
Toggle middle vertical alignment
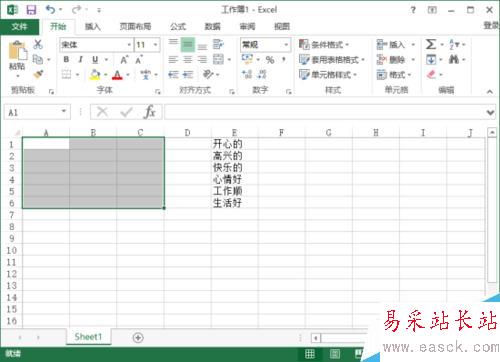coord(188,44)
